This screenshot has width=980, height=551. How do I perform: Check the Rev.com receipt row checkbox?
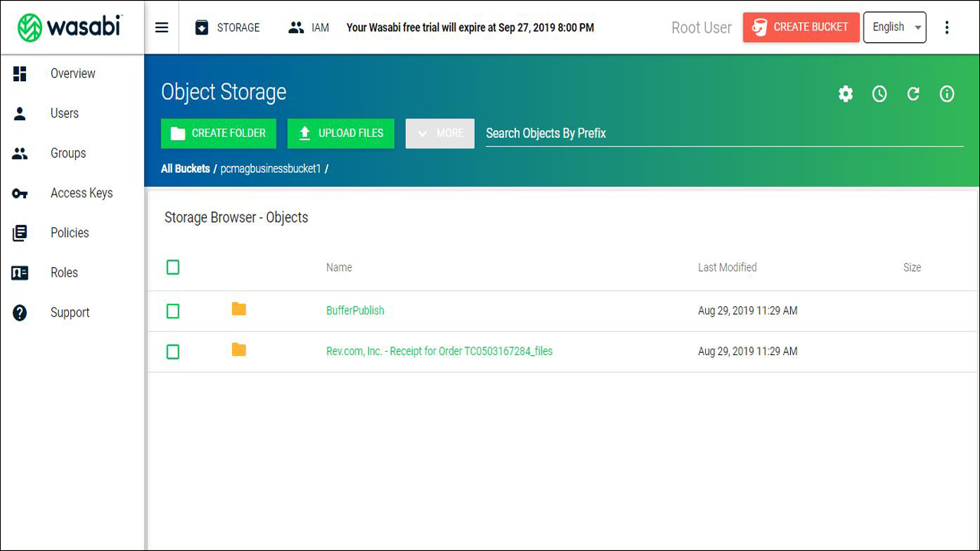(173, 351)
